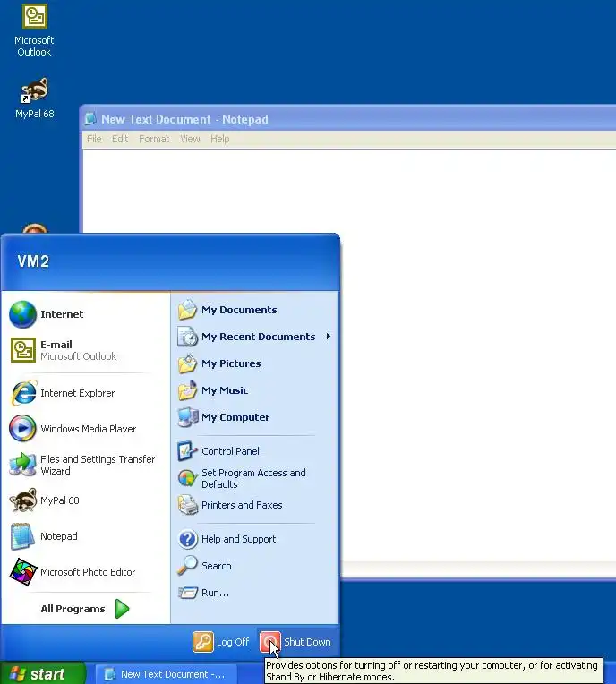Click the Microsoft Photo Editor icon
Screen dimensions: 616x684
click(22, 572)
